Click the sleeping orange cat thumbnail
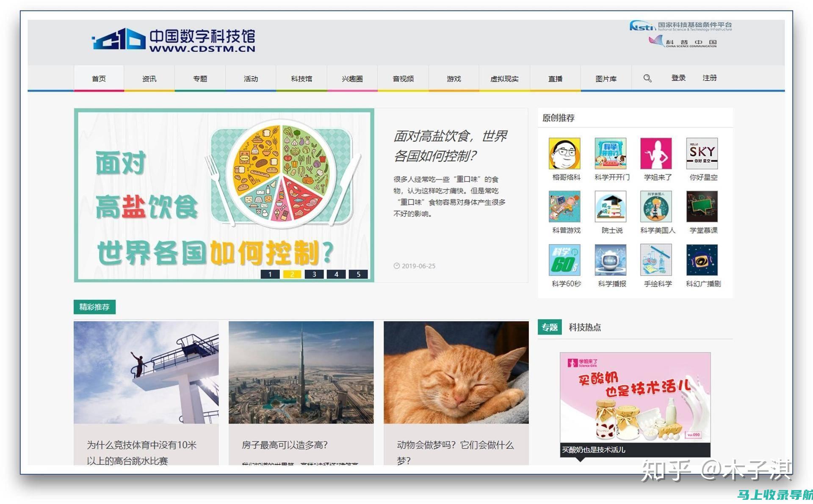This screenshot has height=504, width=813. (x=456, y=372)
